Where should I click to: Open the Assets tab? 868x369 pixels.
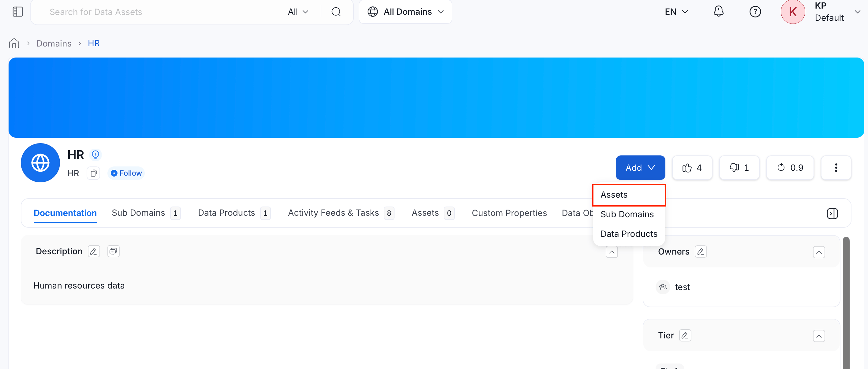point(433,213)
